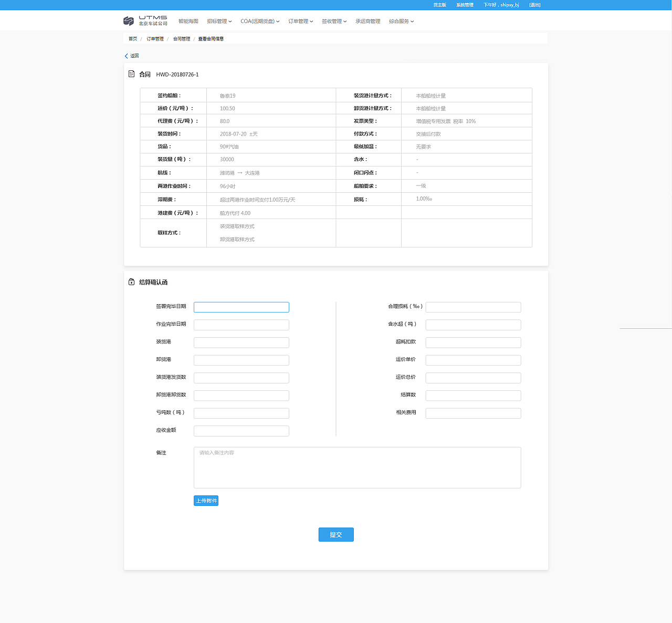Viewport: 672px width, 623px height.
Task: Click invoice type 增值税专用发票 税率 10%
Action: pyautogui.click(x=446, y=121)
